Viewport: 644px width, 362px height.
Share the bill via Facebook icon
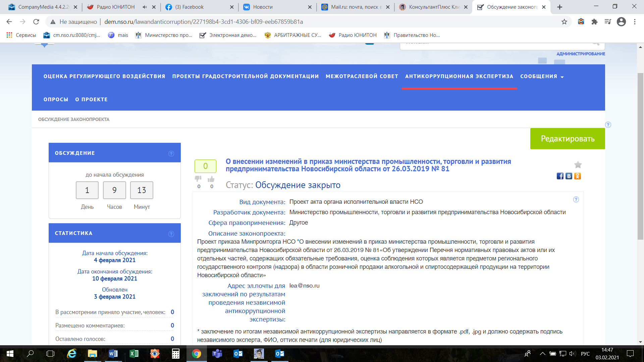[x=560, y=176]
